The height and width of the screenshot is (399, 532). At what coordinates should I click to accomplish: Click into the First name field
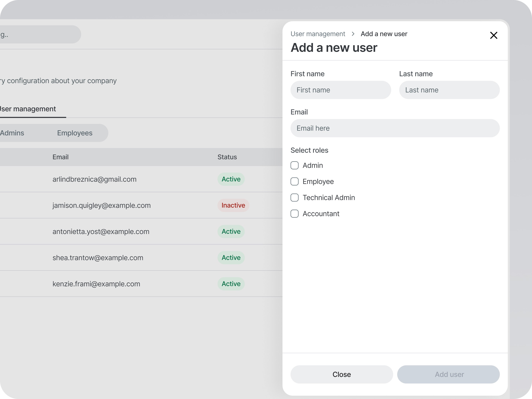[341, 90]
